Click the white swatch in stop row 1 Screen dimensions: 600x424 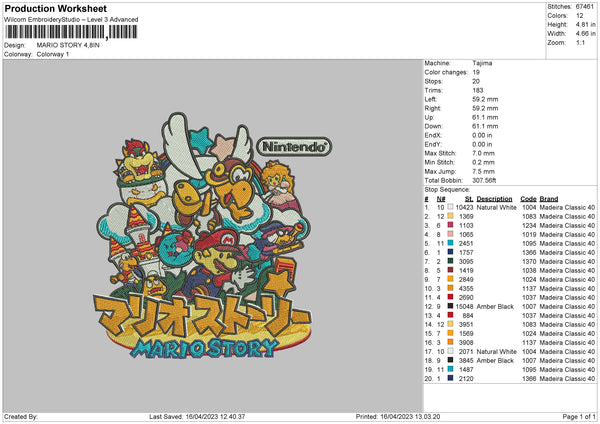tap(450, 207)
